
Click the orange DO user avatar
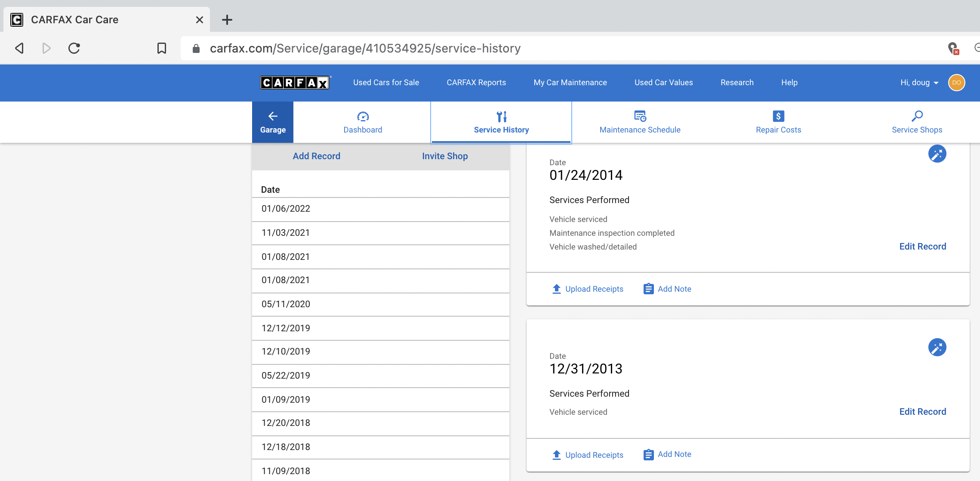956,83
